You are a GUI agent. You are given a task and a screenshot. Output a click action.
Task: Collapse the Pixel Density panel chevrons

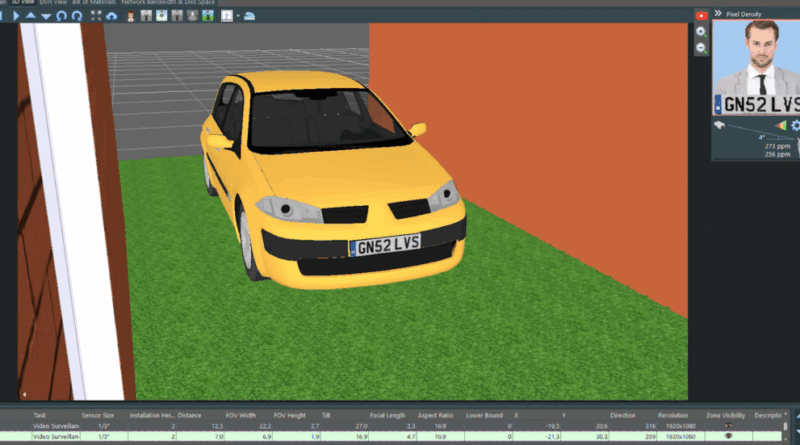tap(718, 13)
